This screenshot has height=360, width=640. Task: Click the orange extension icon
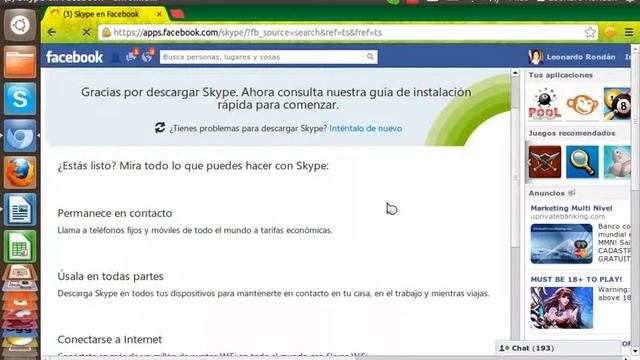pyautogui.click(x=610, y=32)
